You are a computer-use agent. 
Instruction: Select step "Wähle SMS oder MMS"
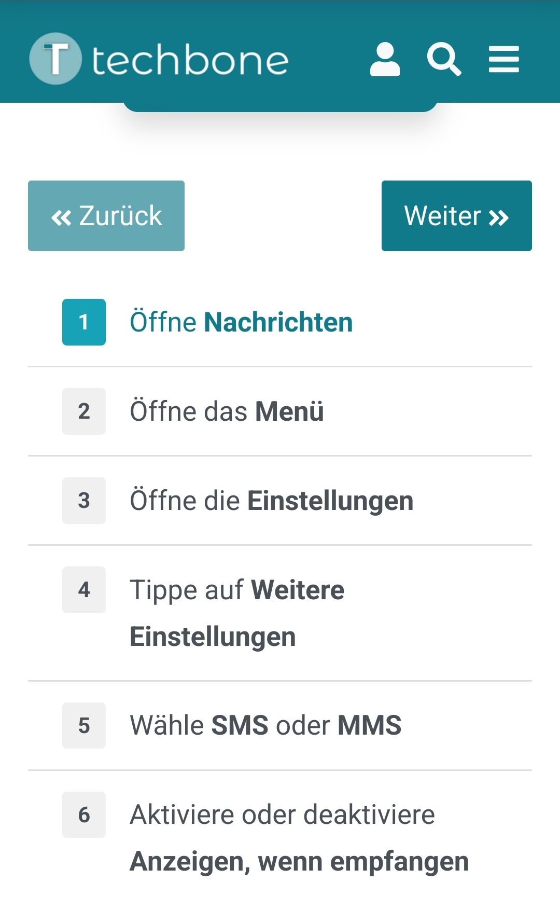(265, 725)
